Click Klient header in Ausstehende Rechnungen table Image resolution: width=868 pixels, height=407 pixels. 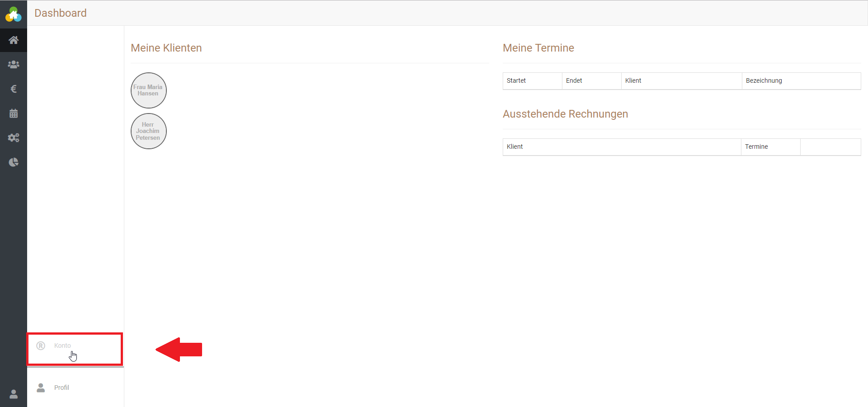[x=514, y=147]
